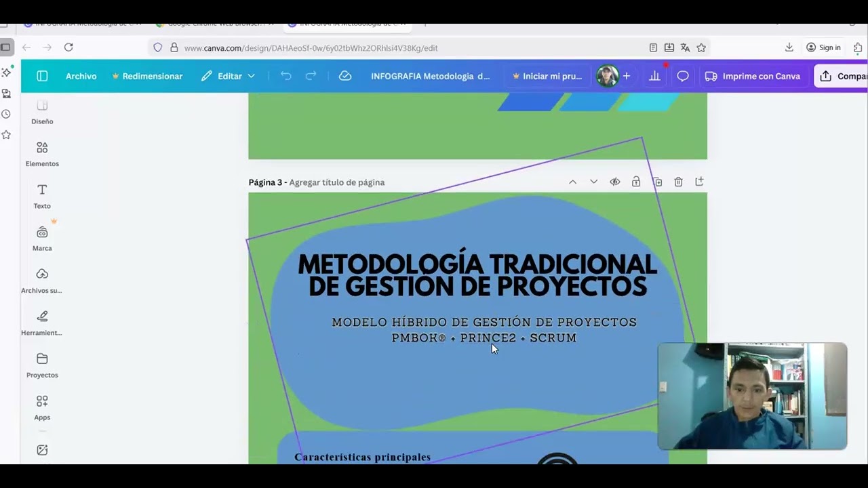Image resolution: width=868 pixels, height=488 pixels.
Task: Click the webcam overlay thumbnail
Action: [753, 396]
